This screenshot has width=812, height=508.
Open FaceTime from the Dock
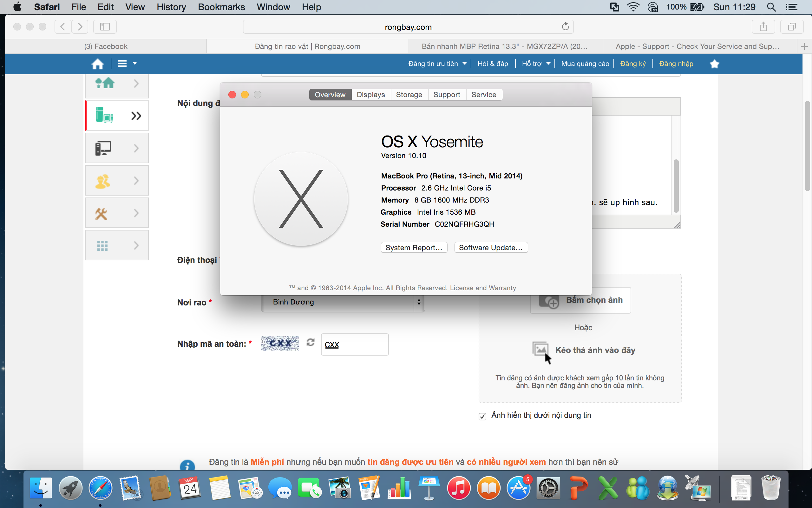(x=309, y=488)
